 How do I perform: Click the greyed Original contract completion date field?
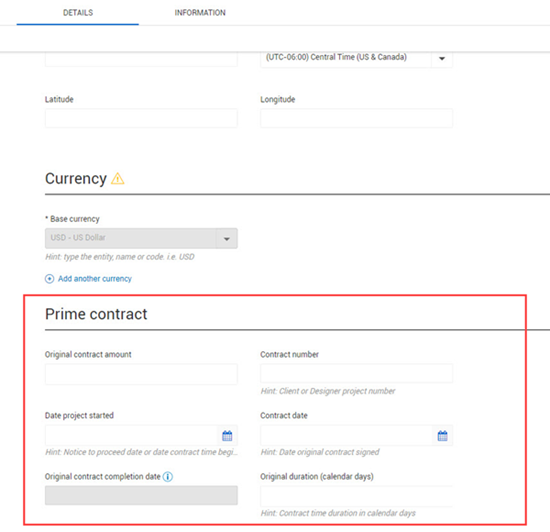pyautogui.click(x=141, y=496)
